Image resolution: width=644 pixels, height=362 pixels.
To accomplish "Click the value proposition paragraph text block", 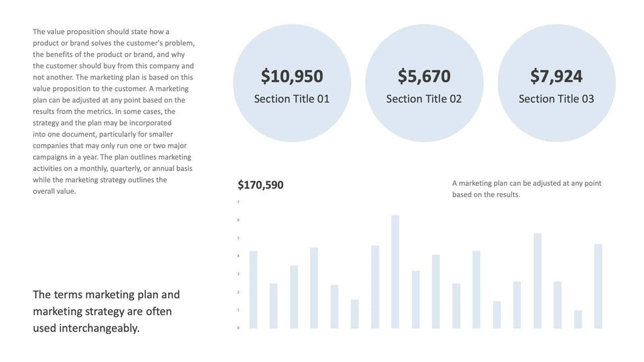I will 114,111.
